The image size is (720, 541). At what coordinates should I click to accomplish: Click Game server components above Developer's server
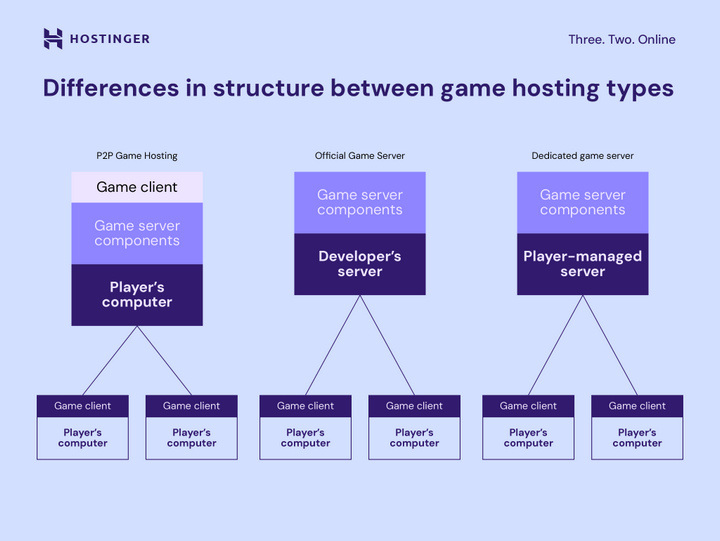point(360,202)
